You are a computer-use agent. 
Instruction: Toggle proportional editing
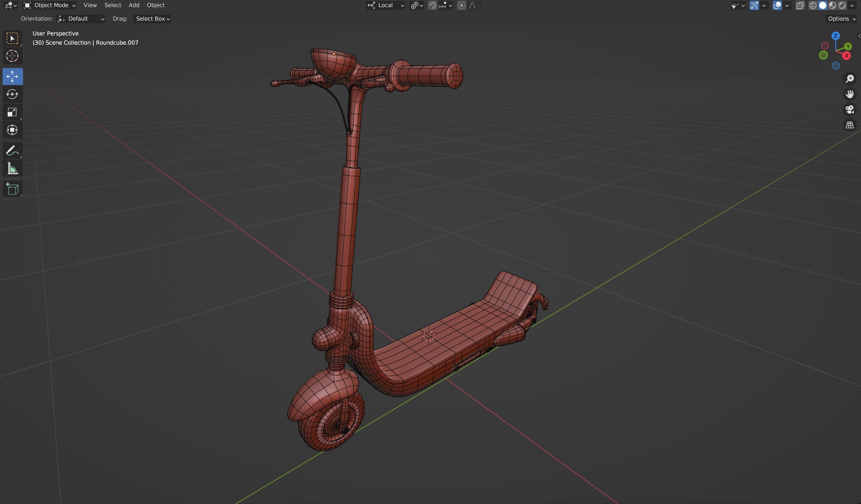click(x=461, y=5)
